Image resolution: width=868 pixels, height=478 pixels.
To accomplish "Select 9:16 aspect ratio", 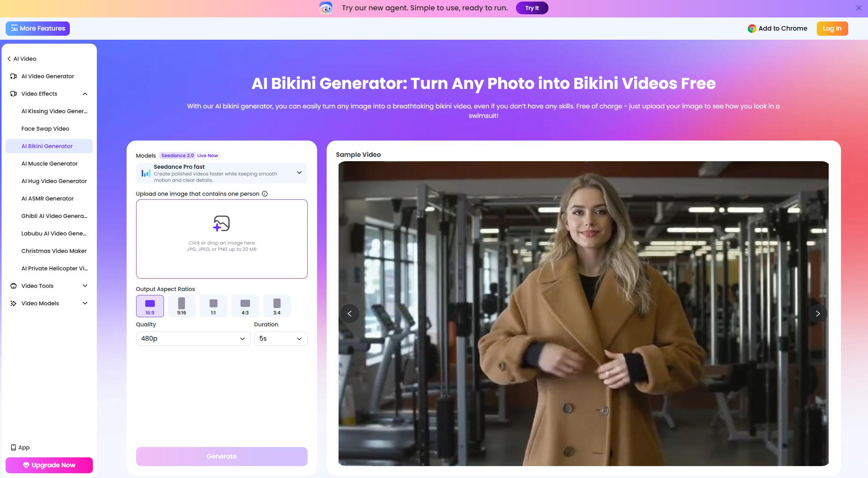I will point(181,306).
